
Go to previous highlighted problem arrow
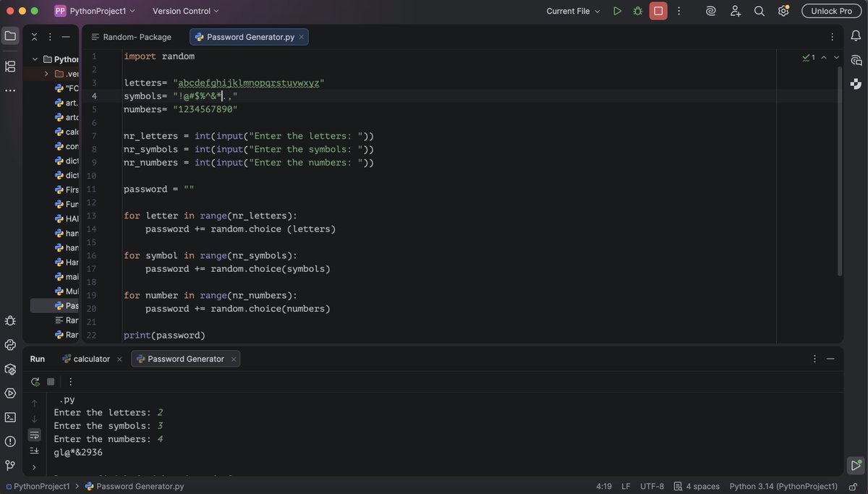(x=824, y=57)
